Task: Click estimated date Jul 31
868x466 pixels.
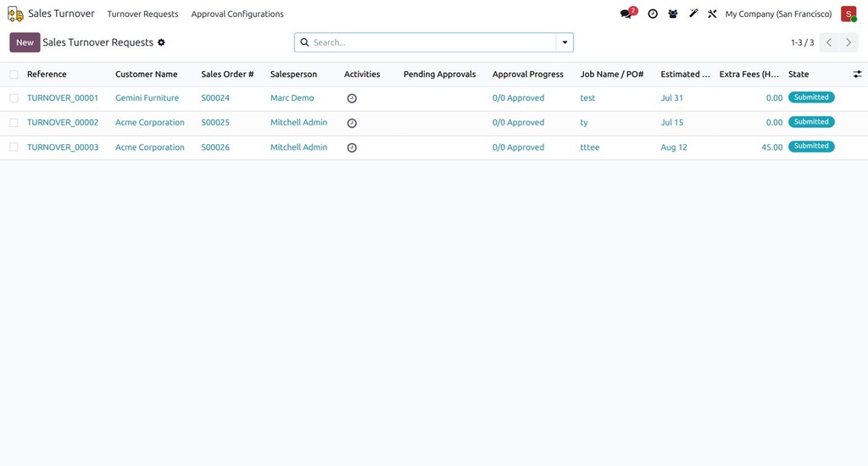Action: (671, 98)
